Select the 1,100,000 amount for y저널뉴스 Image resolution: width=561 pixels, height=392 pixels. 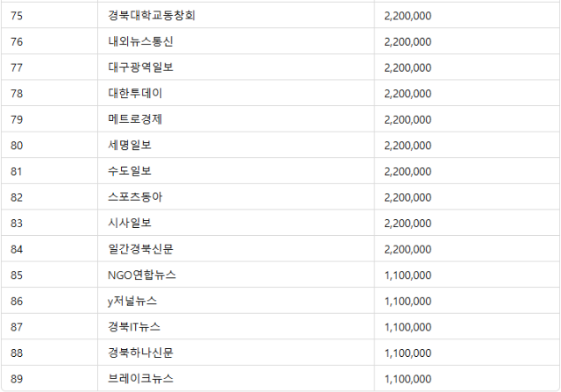(x=408, y=301)
